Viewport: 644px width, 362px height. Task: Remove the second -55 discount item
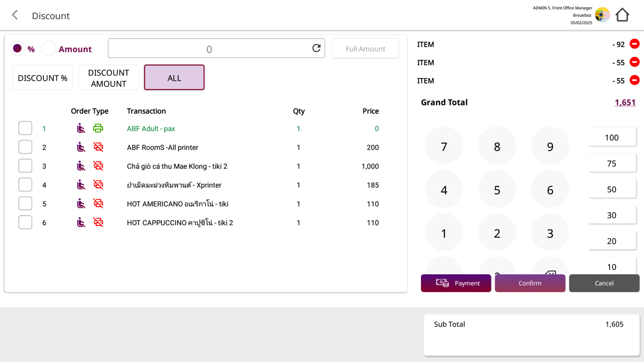634,80
